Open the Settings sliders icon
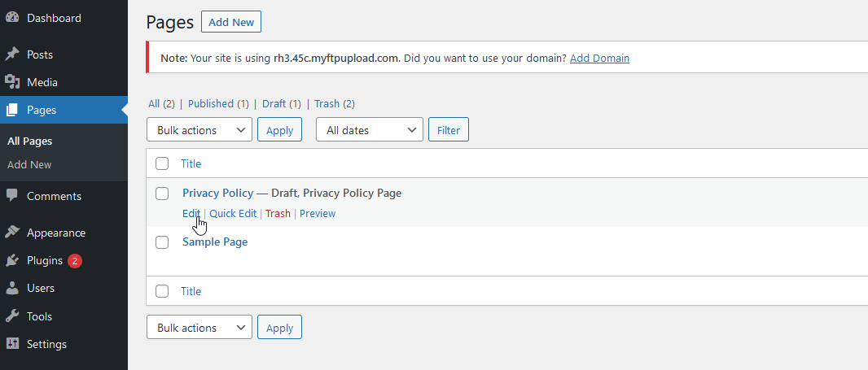This screenshot has width=868, height=370. pyautogui.click(x=12, y=343)
